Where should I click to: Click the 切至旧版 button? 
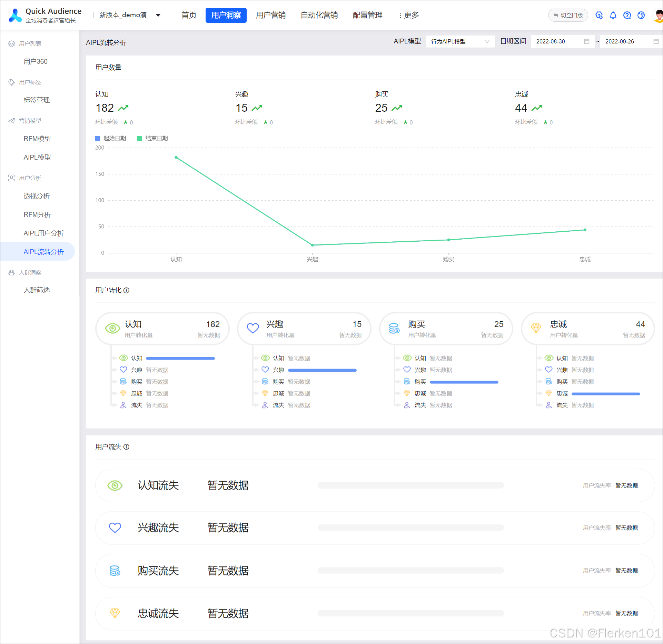click(x=568, y=15)
